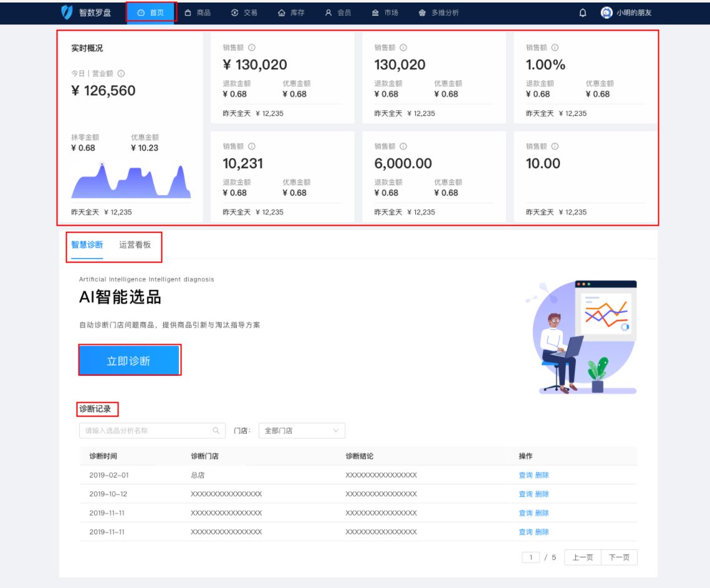
Task: Click the 小明的朋友 user avatar
Action: 606,12
